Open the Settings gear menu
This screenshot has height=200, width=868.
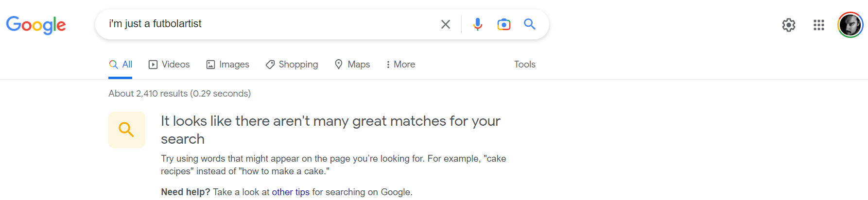[x=788, y=25]
